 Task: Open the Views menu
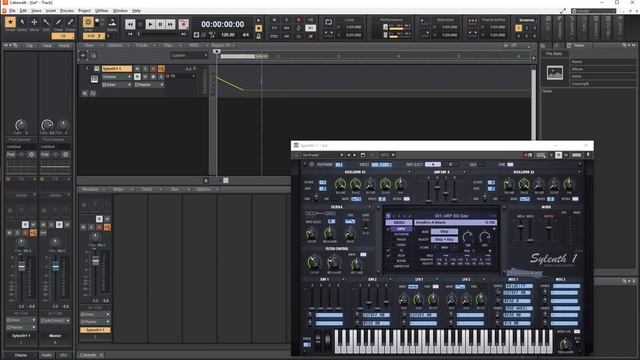pyautogui.click(x=36, y=11)
